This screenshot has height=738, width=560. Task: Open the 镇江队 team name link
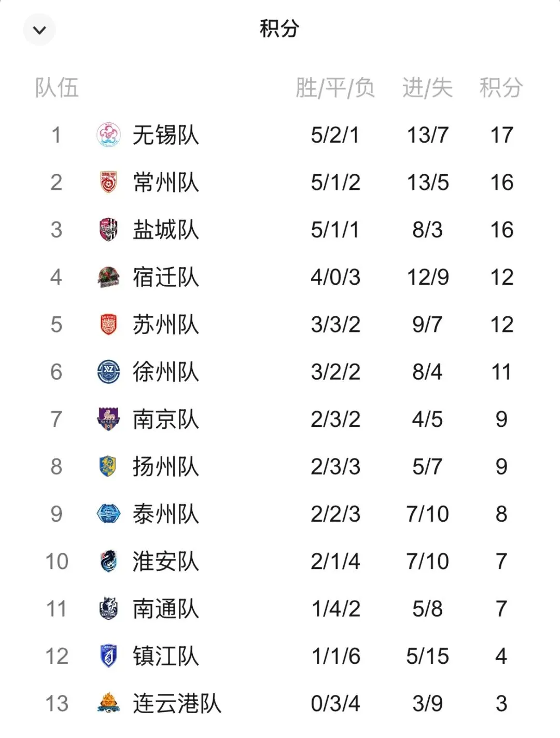(x=166, y=656)
